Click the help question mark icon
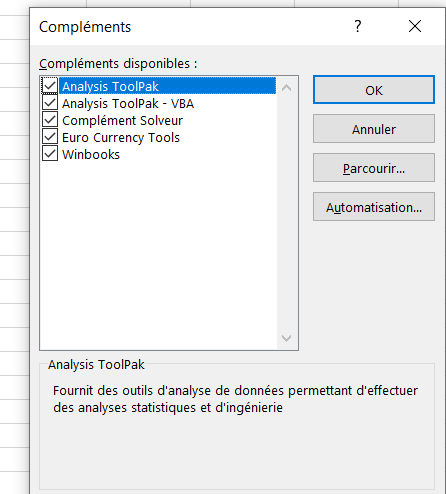The height and width of the screenshot is (494, 446). pos(358,26)
